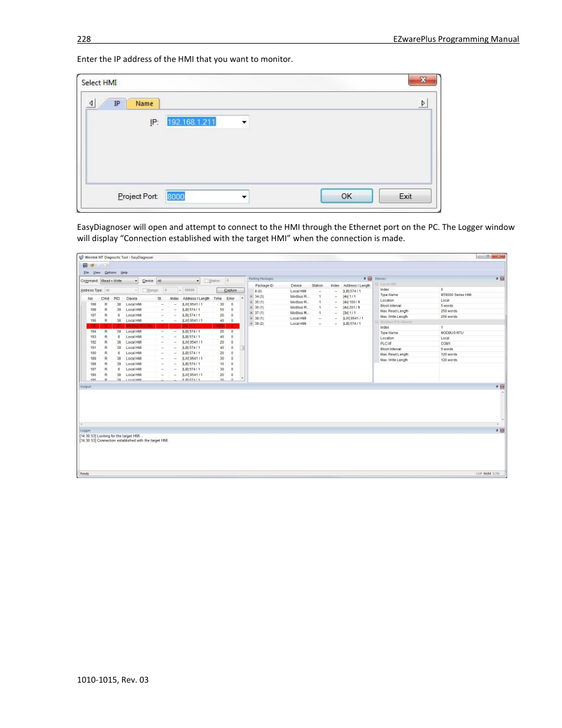Viewport: 562px width, 728px height.
Task: Click OK in Select HMI dialog
Action: (x=347, y=196)
